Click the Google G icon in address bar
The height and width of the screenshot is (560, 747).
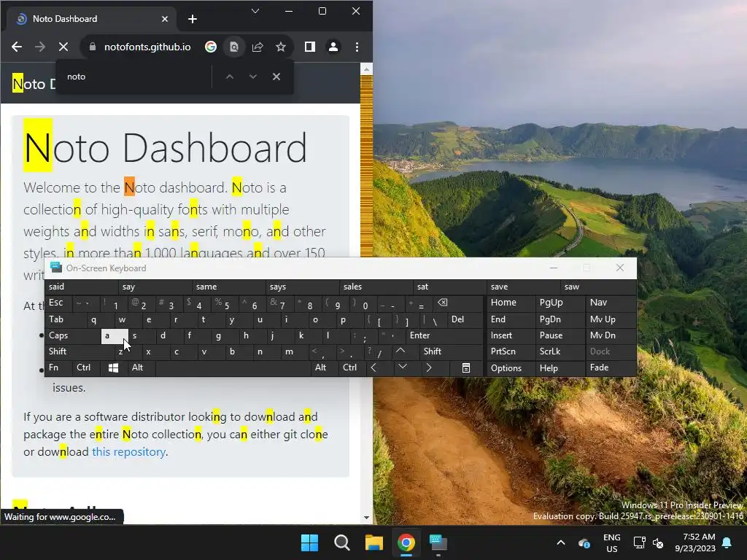(211, 47)
